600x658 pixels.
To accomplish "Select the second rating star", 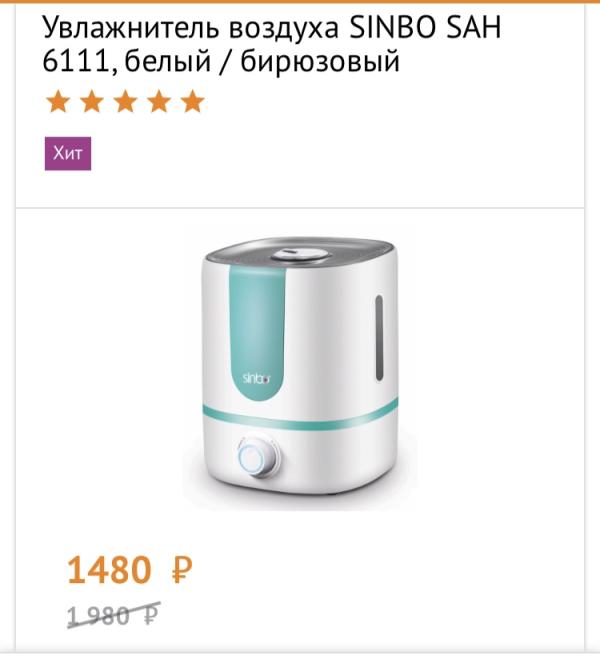I will [x=92, y=102].
